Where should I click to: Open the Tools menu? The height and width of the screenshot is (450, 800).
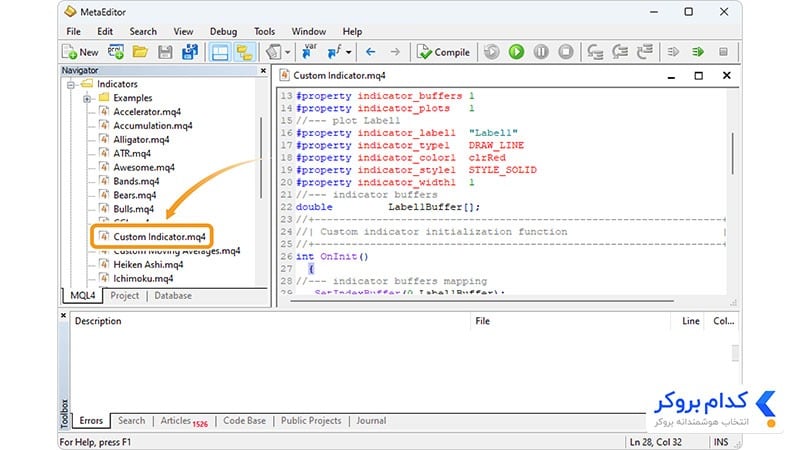[x=264, y=32]
